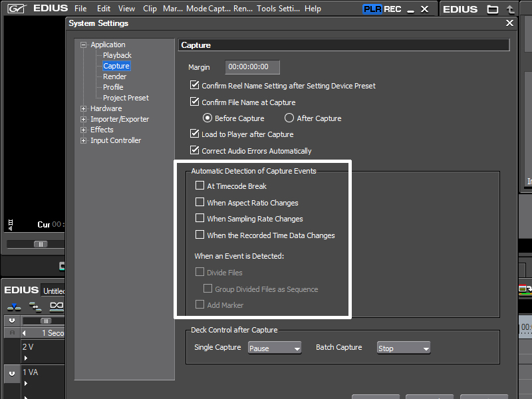
Task: Click the timeline scale slider handle
Action: point(46,321)
